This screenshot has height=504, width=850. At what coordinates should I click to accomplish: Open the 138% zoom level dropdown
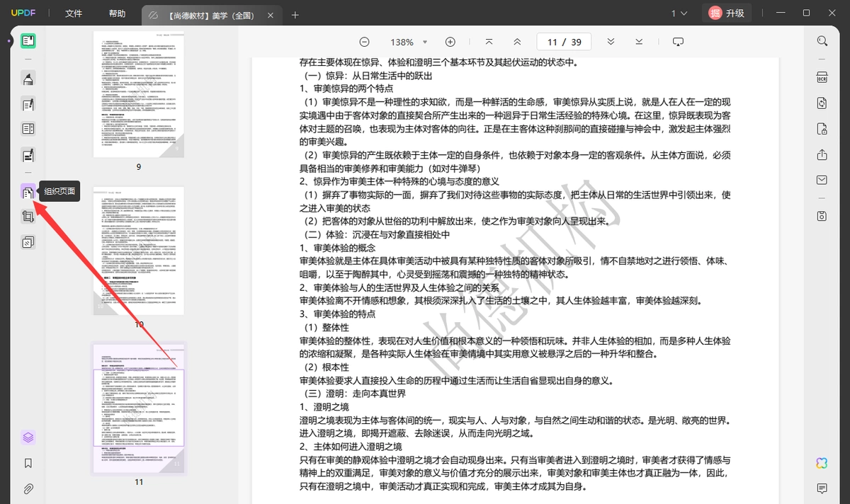pyautogui.click(x=409, y=42)
